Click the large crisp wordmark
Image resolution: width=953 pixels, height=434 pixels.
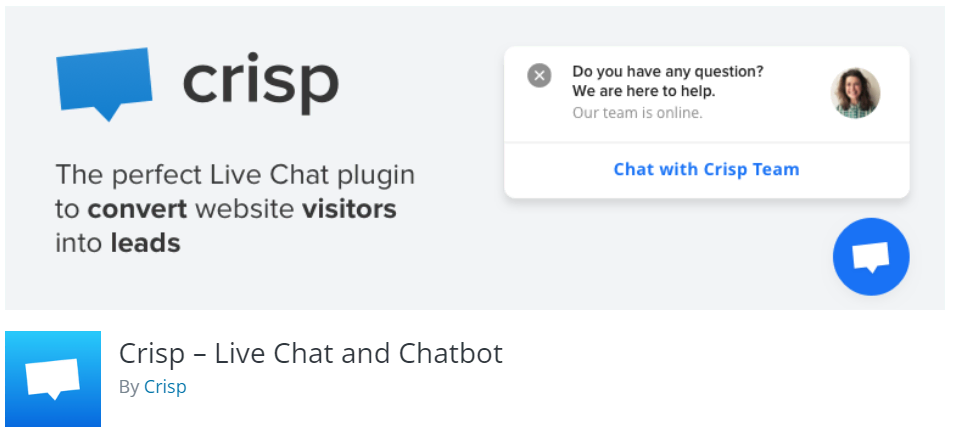tap(261, 83)
